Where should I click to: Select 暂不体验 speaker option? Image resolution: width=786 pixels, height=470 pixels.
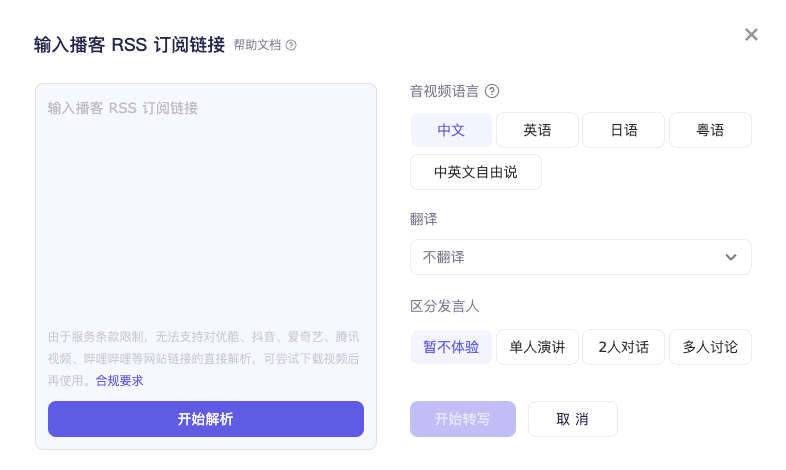click(451, 347)
